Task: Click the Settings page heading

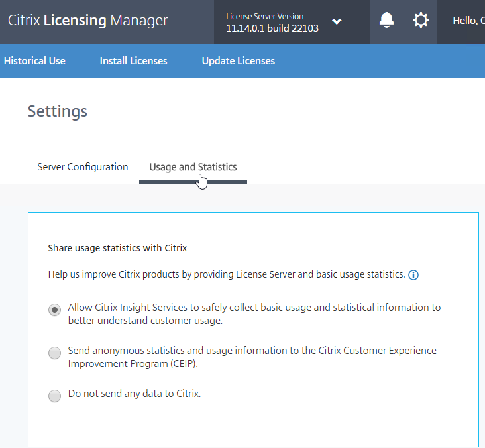Action: pyautogui.click(x=58, y=111)
